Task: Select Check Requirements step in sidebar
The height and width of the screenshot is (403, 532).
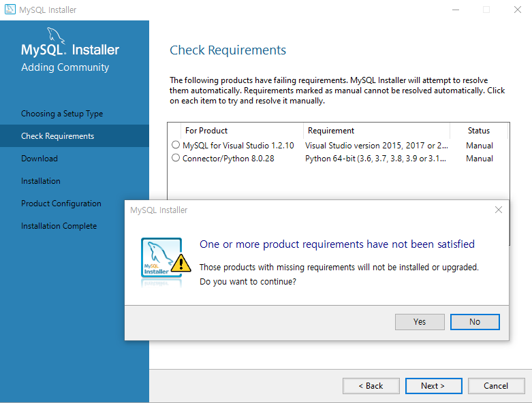Action: (74, 136)
